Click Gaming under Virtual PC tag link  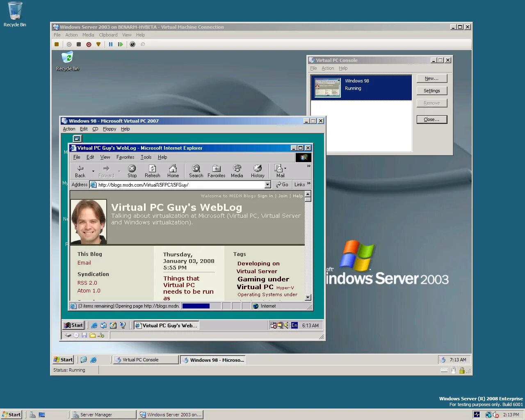(x=263, y=283)
